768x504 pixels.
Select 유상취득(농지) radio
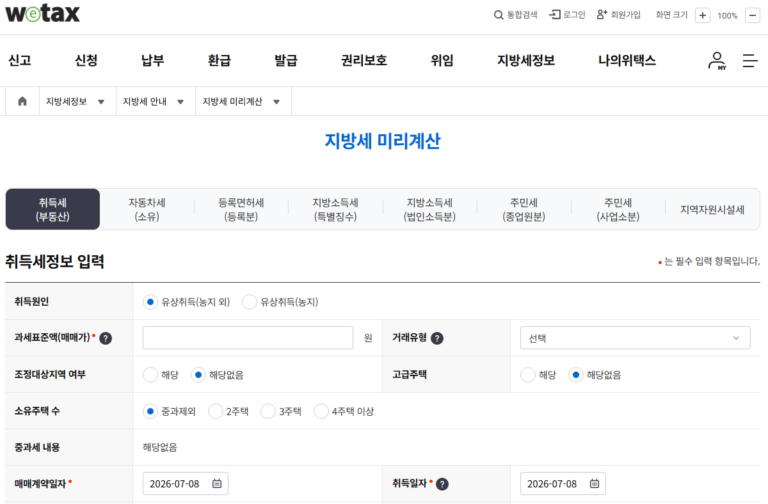249,302
